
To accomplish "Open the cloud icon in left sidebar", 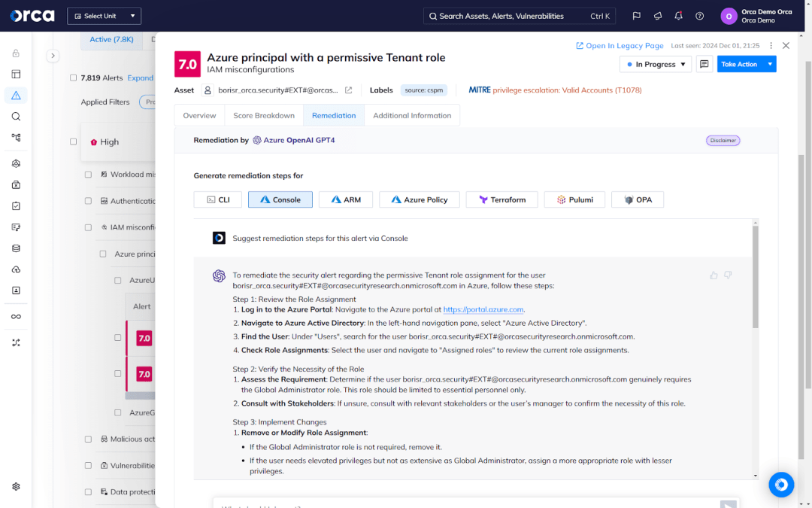I will tap(16, 269).
